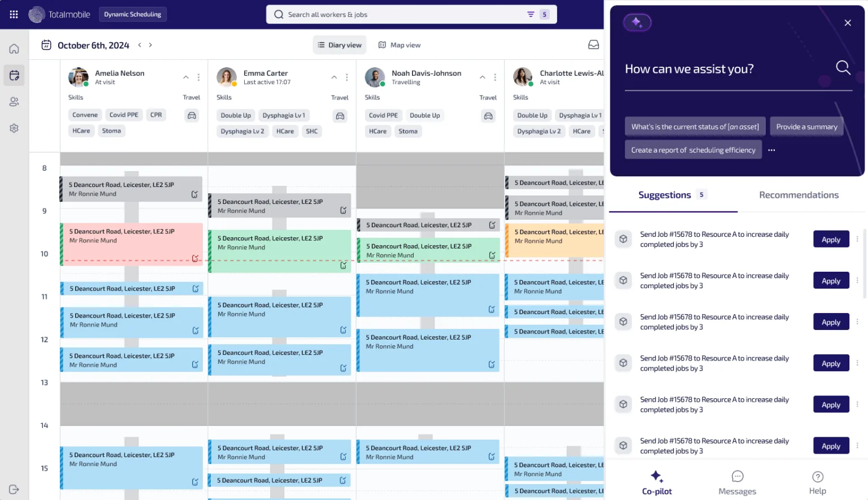This screenshot has width=868, height=500.
Task: Click the October 6th, 2024 date label
Action: [x=93, y=45]
